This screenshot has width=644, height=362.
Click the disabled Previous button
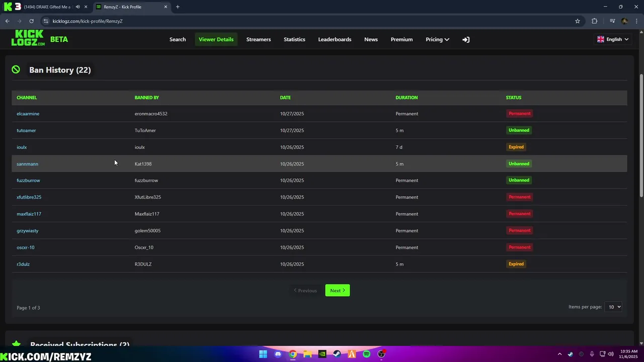305,291
